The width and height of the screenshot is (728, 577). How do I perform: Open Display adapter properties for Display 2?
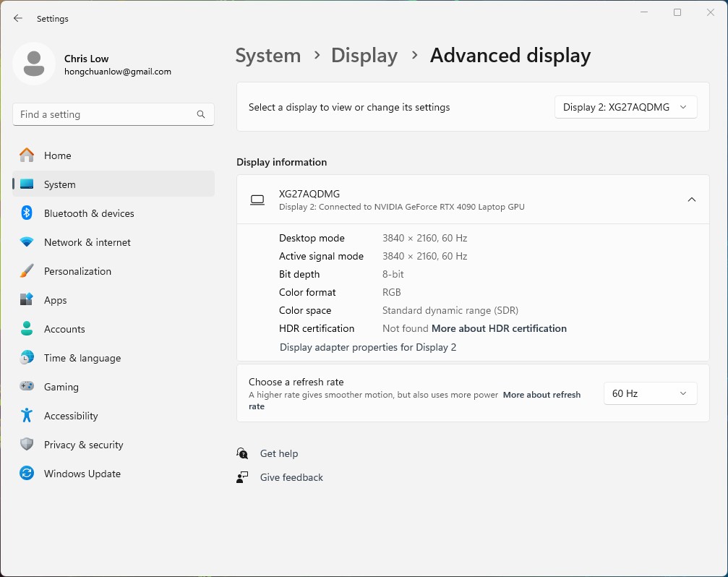pyautogui.click(x=368, y=347)
